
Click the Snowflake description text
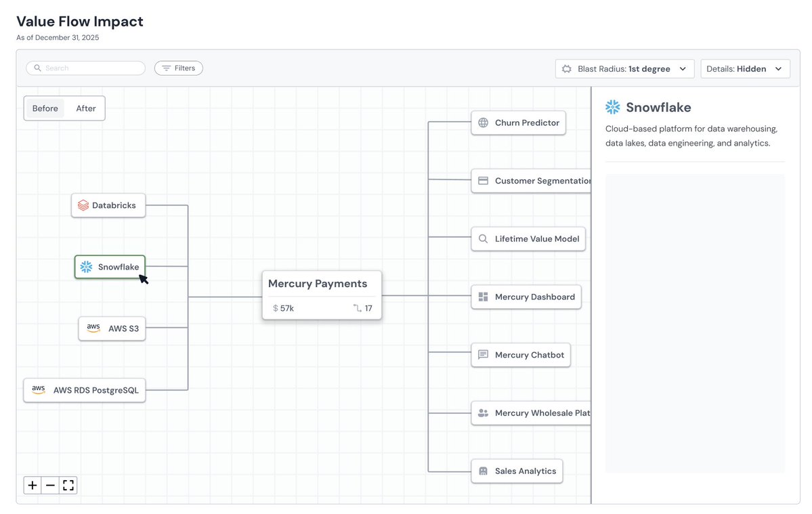[691, 135]
